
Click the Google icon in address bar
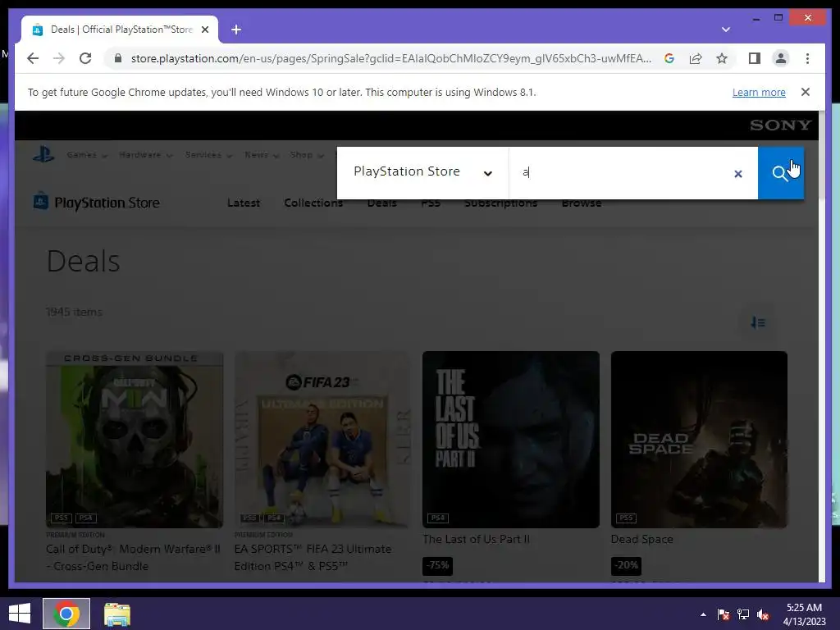coord(669,58)
